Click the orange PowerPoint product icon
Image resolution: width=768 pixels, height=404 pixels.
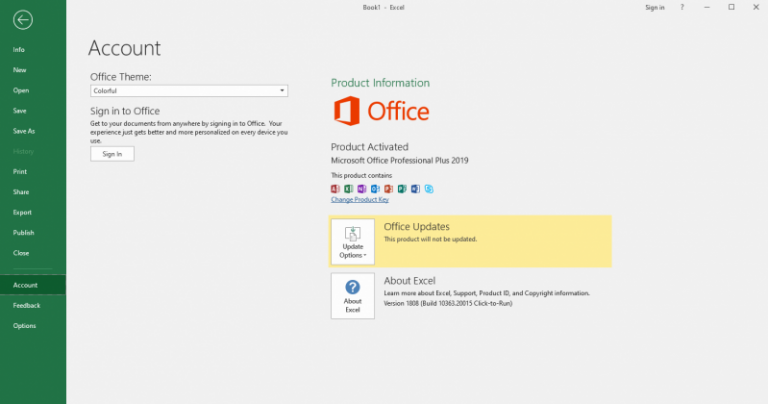pos(388,188)
